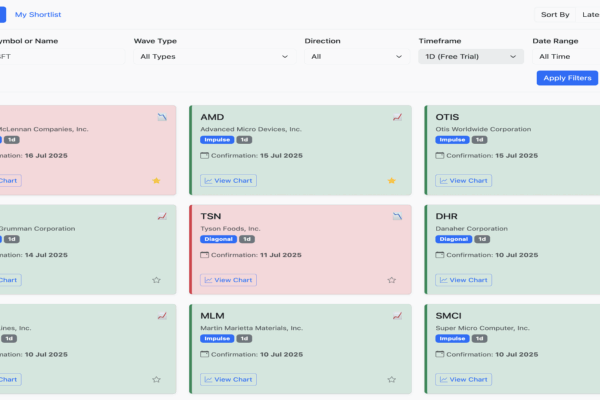Image resolution: width=600 pixels, height=400 pixels.
Task: Click the uptrend icon on Grumman Corporation card
Action: 162,217
